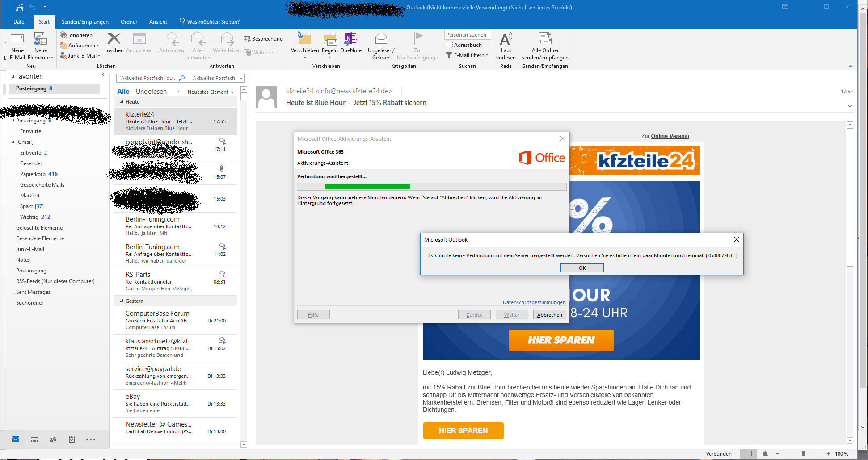This screenshot has width=868, height=460.
Task: Click lower HIER SPAREN button
Action: click(463, 431)
